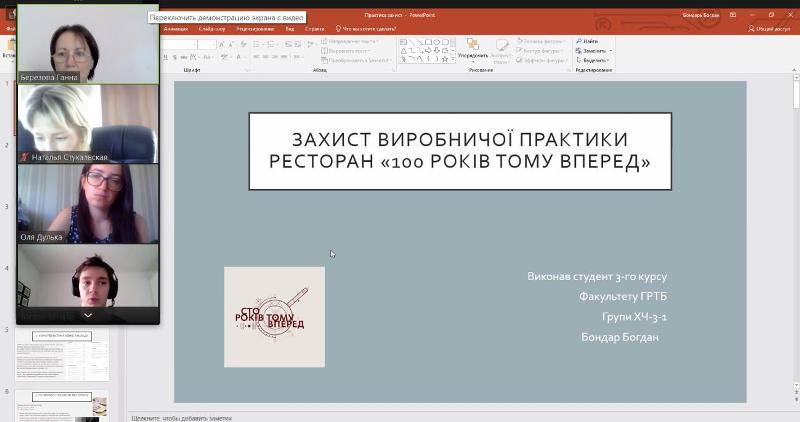Expand the font size dropdown
The height and width of the screenshot is (422, 800).
click(x=212, y=44)
